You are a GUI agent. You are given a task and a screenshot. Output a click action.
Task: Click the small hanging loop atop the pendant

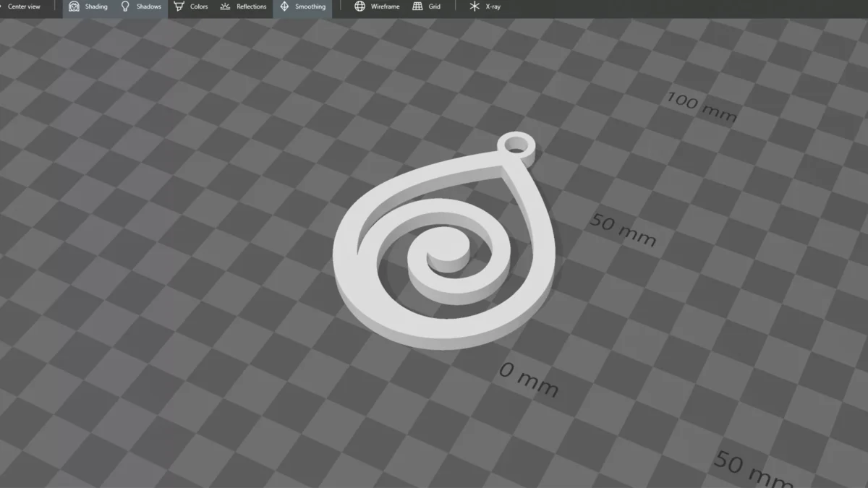pos(517,145)
